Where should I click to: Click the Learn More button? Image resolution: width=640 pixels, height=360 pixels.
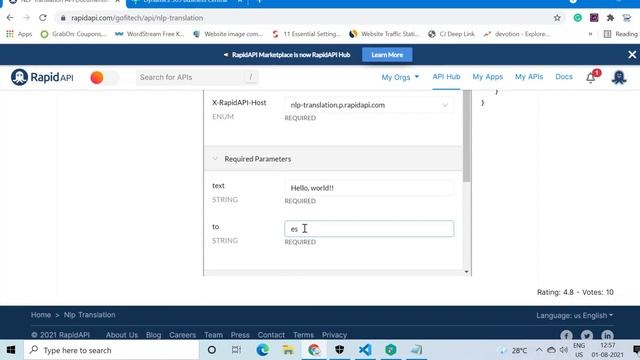click(x=387, y=55)
